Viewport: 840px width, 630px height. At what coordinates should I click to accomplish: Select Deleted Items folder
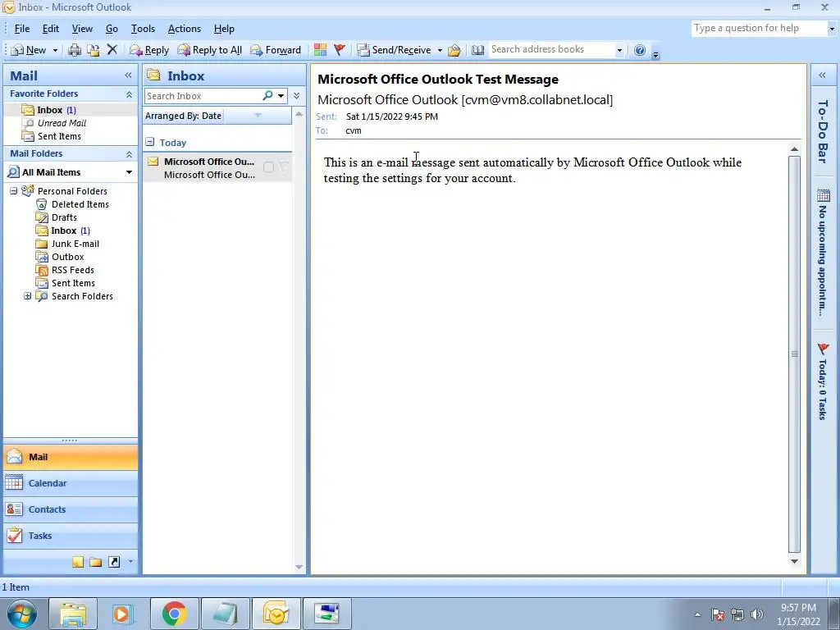[x=80, y=204]
